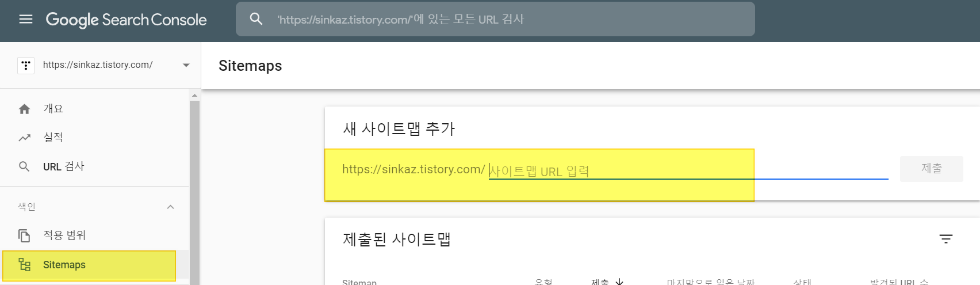The width and height of the screenshot is (980, 285).
Task: Click the trending chart icon beside 실적
Action: click(24, 138)
